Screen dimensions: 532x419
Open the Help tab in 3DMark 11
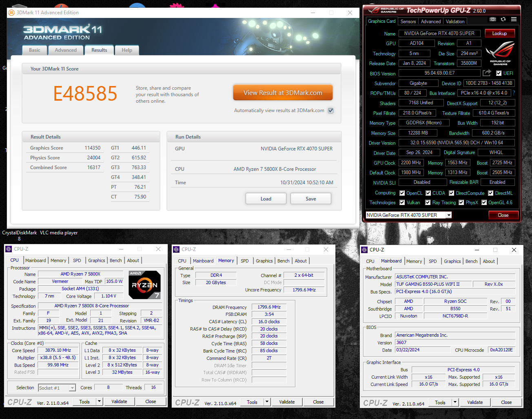[x=127, y=50]
